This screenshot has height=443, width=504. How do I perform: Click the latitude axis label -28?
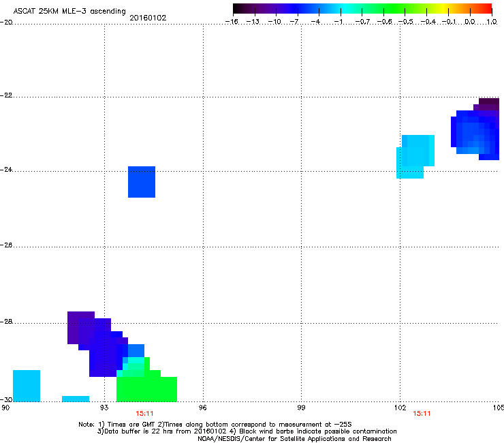[6, 322]
